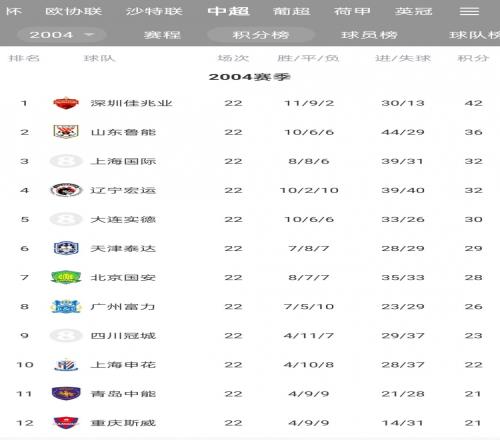Click 北京国安 green crest
This screenshot has height=440, width=500.
pyautogui.click(x=66, y=277)
